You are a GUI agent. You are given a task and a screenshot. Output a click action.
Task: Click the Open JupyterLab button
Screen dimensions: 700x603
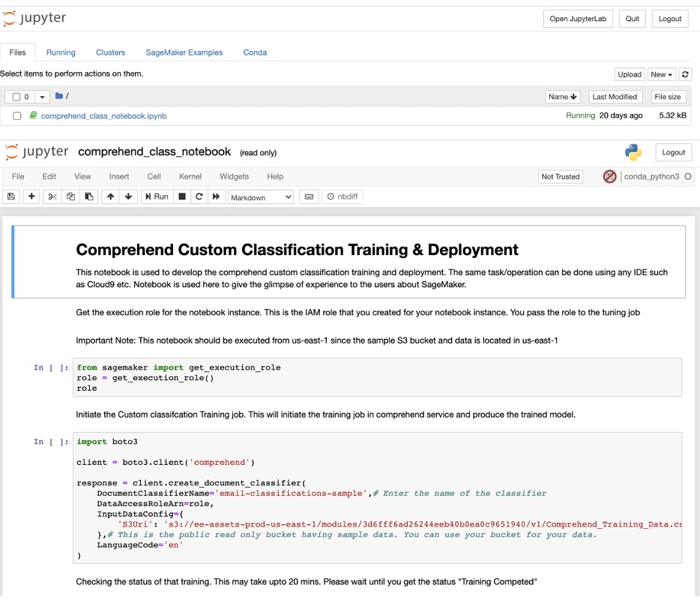click(578, 19)
